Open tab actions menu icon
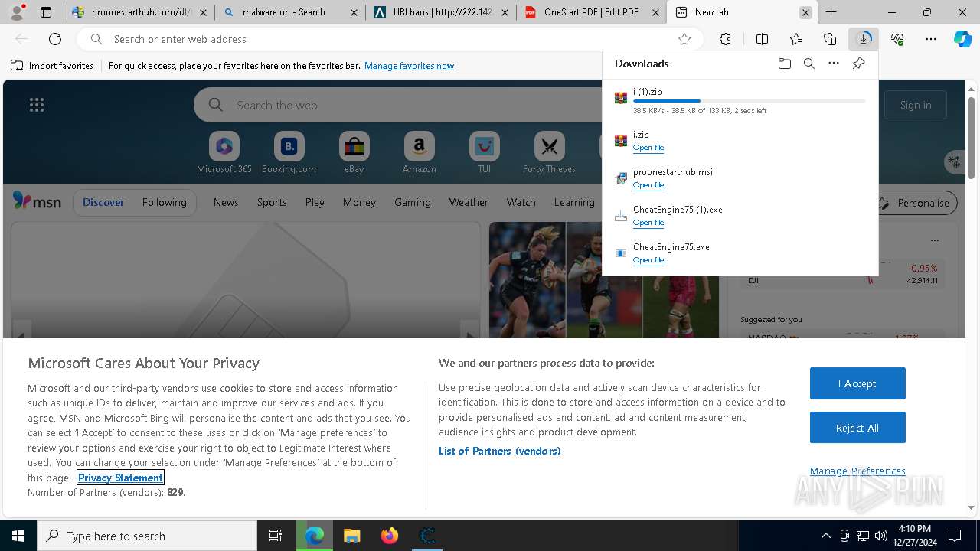 [46, 12]
